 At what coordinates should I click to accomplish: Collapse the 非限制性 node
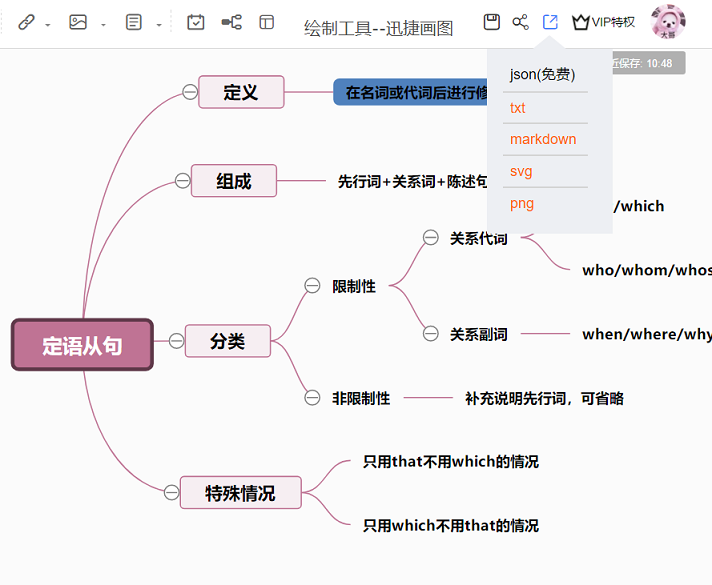coord(312,398)
